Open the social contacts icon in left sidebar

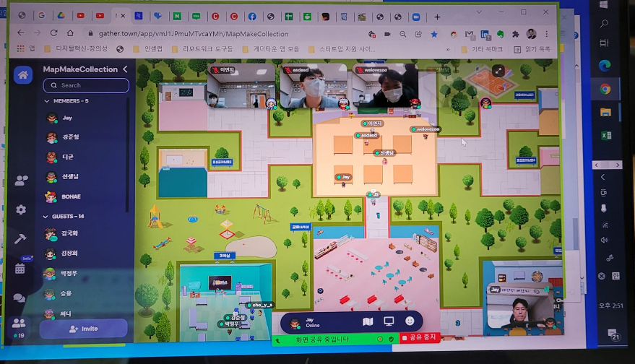[21, 181]
